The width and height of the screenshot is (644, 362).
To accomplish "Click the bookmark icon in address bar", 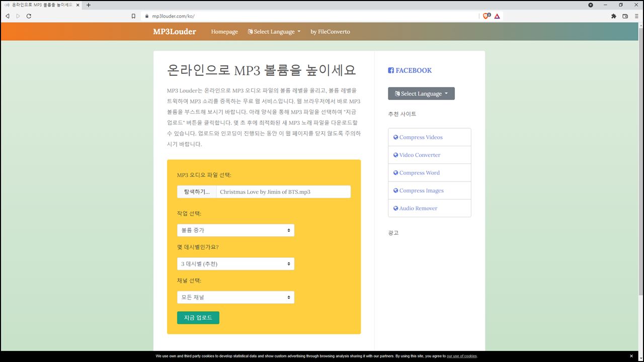I will coord(133,16).
